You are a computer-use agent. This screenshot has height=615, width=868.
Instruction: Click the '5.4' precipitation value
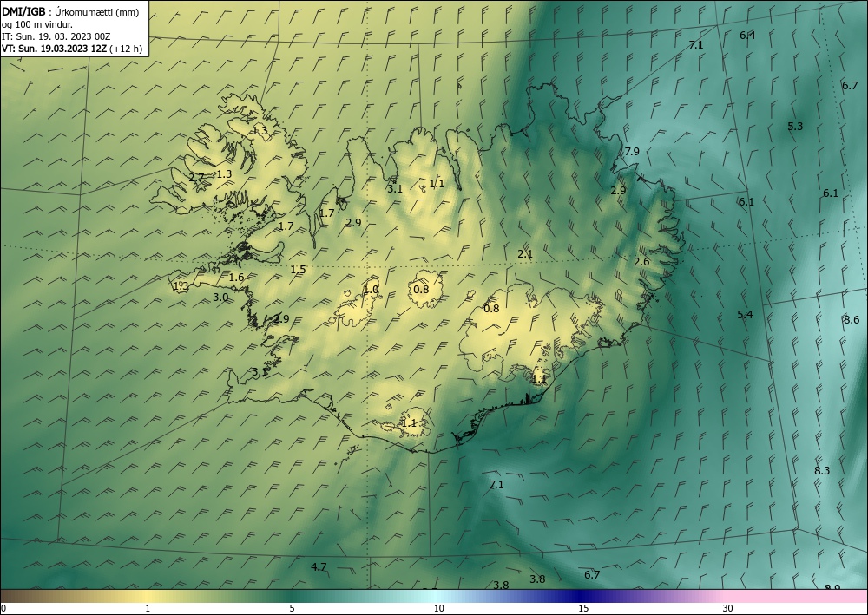(x=745, y=315)
